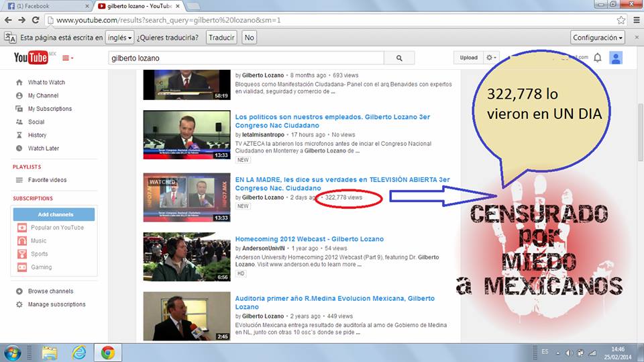Open the notifications bell
The height and width of the screenshot is (362, 644).
click(x=598, y=58)
